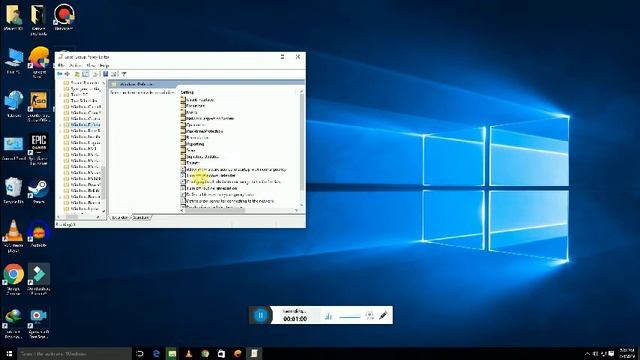This screenshot has width=640, height=360.
Task: Open Microsoft Store from the taskbar
Action: pos(221,353)
